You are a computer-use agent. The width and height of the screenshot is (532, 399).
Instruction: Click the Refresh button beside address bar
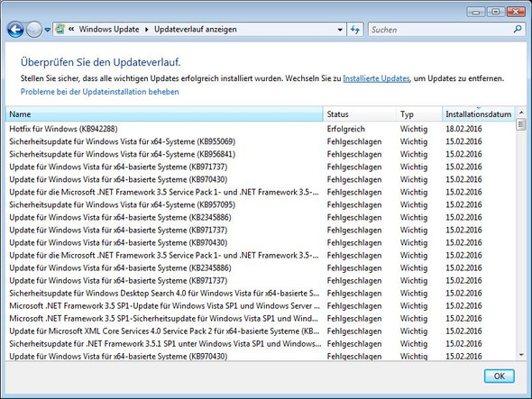tap(355, 30)
